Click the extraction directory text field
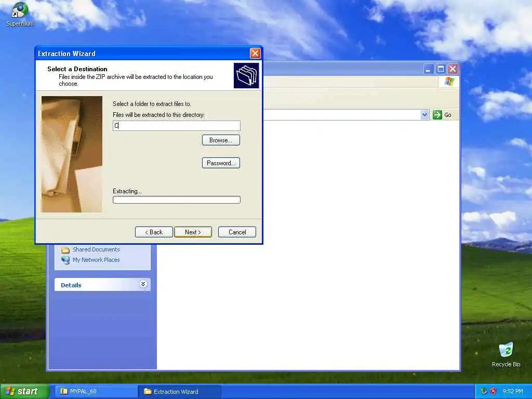This screenshot has height=399, width=532. [177, 126]
